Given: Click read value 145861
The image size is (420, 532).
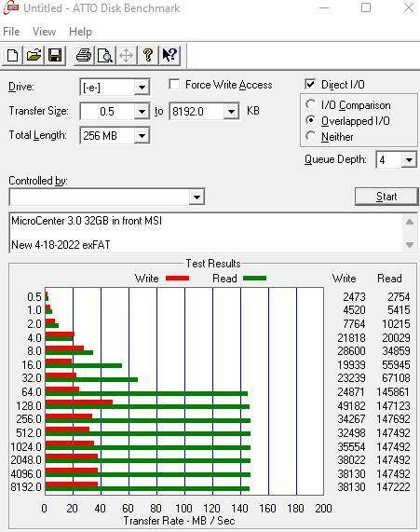Looking at the screenshot, I should [x=394, y=392].
